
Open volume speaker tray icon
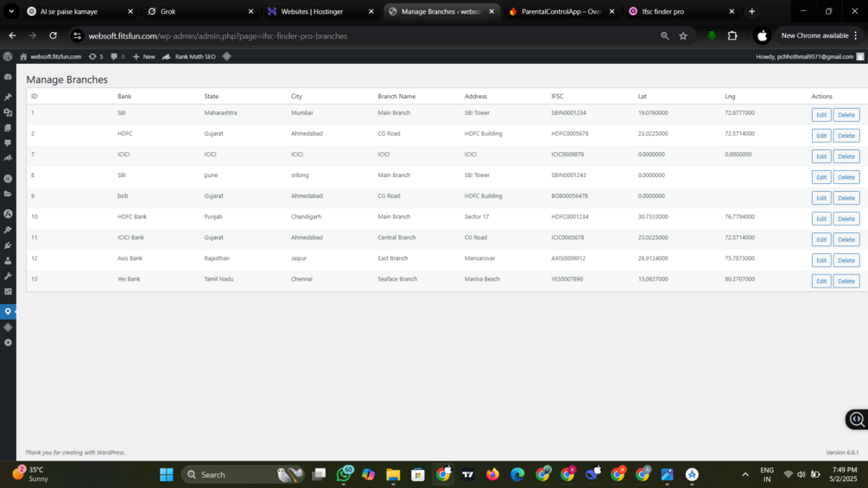(x=801, y=475)
